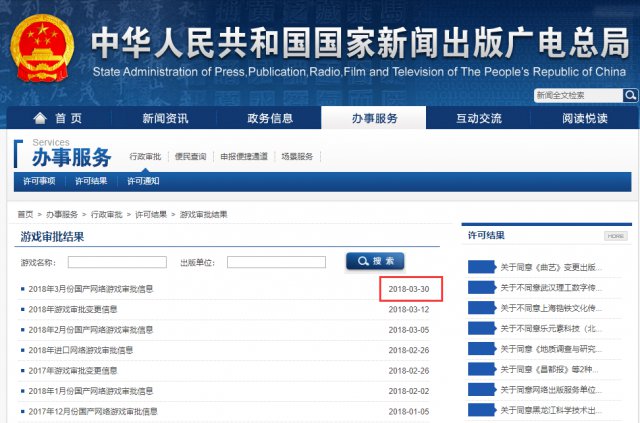The image size is (640, 423).
Task: Select the 办事服务 navigation tab
Action: (374, 118)
